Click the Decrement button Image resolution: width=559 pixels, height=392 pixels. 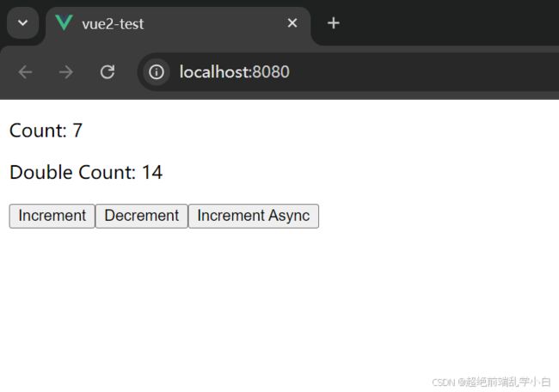(x=142, y=216)
